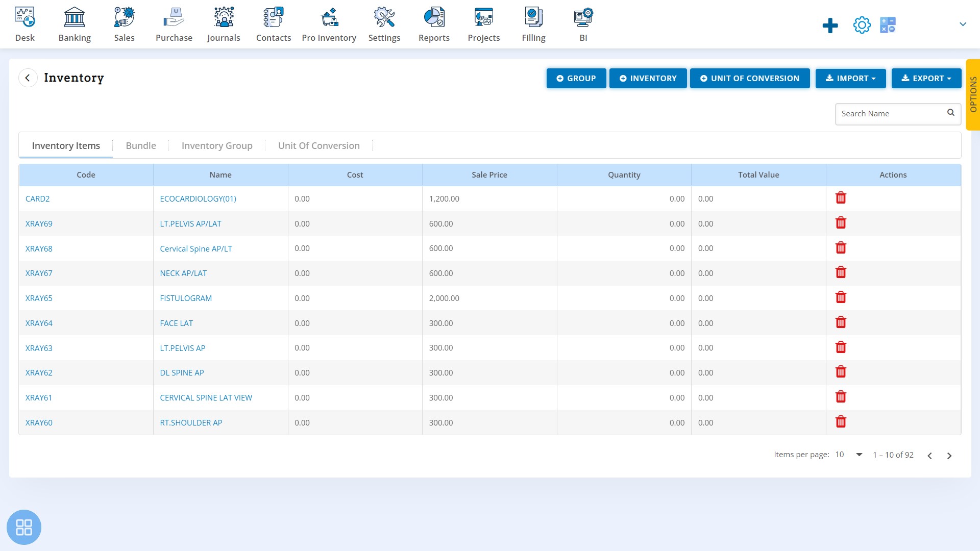The height and width of the screenshot is (551, 980).
Task: Expand the IMPORT dropdown menu
Action: (x=850, y=78)
